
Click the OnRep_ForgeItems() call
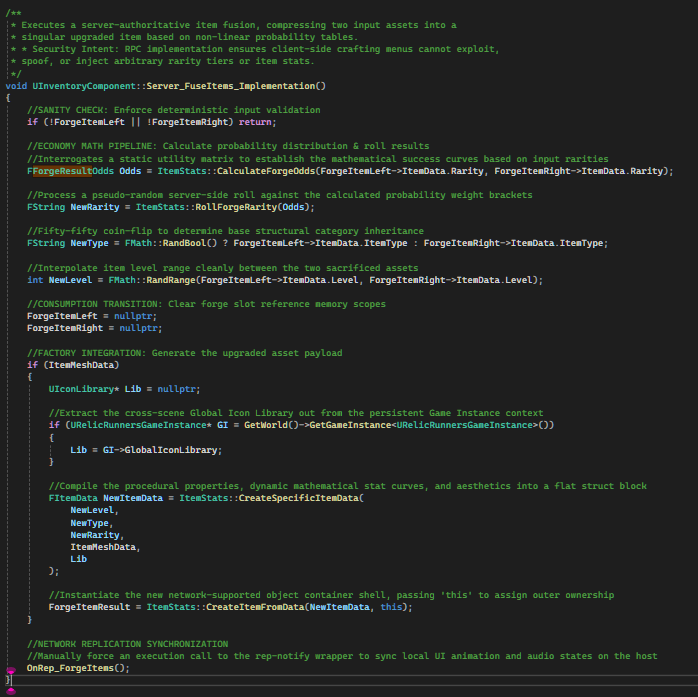pos(78,668)
